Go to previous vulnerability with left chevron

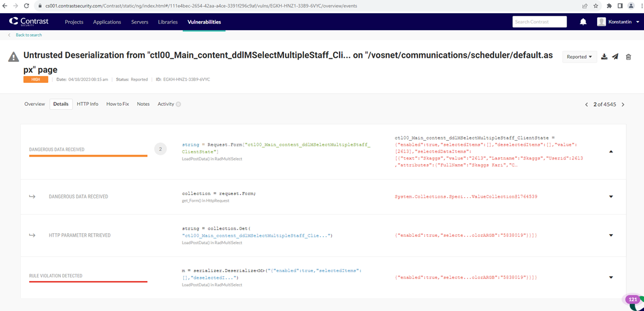586,105
